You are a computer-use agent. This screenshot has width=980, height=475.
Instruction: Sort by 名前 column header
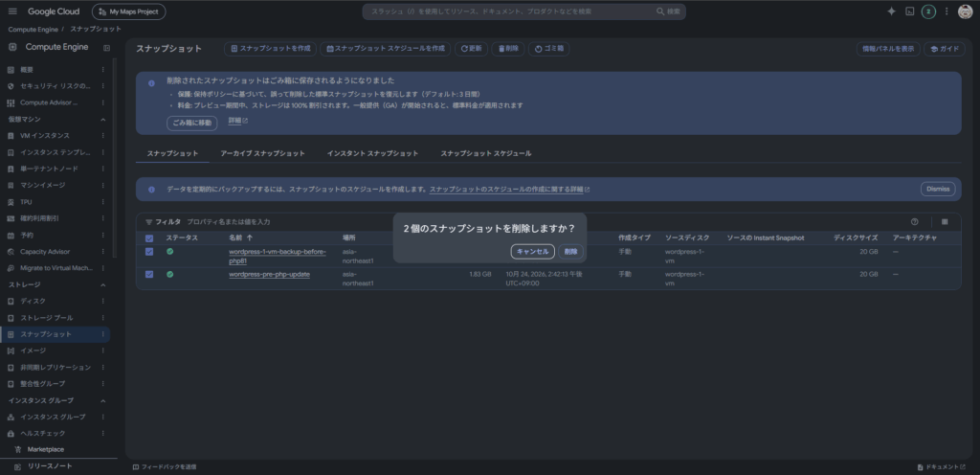pyautogui.click(x=240, y=237)
